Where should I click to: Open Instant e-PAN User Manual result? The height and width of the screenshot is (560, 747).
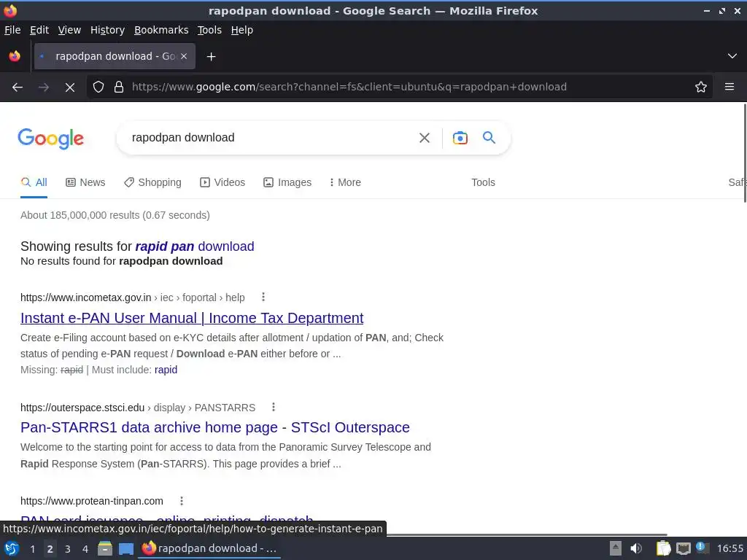(x=192, y=318)
